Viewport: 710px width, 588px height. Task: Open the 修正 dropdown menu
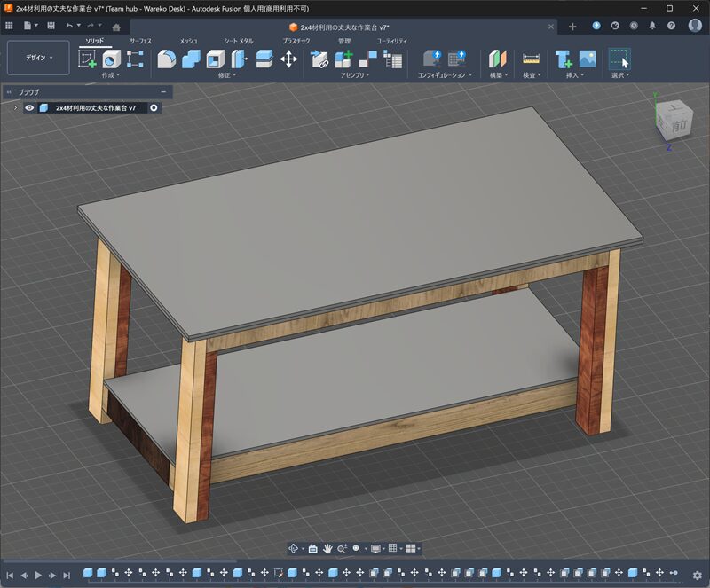click(x=226, y=76)
